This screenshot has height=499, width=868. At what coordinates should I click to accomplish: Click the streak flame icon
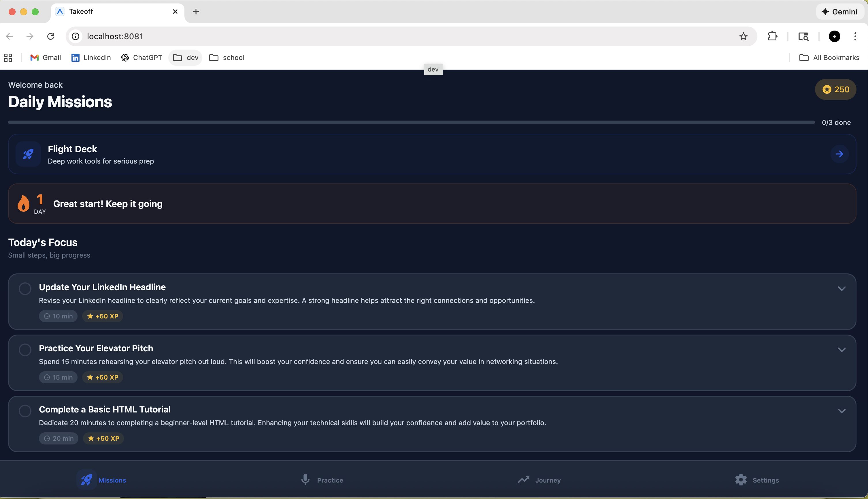[24, 204]
